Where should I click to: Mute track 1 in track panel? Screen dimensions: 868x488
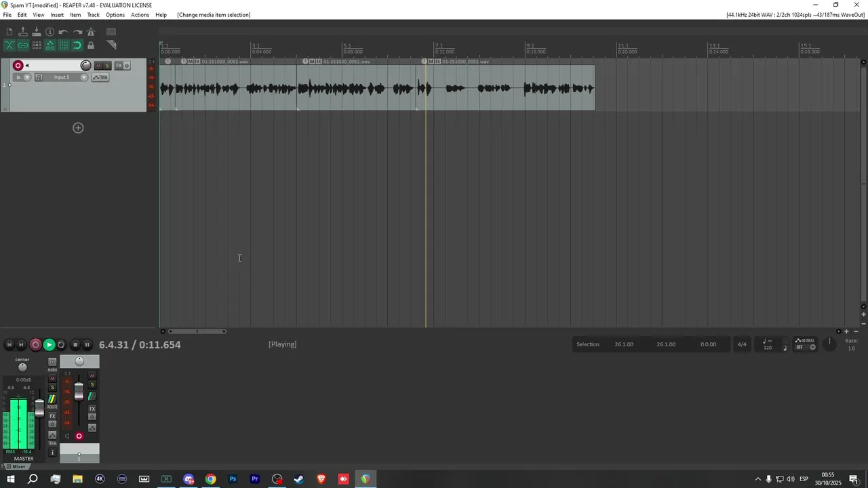[x=98, y=66]
